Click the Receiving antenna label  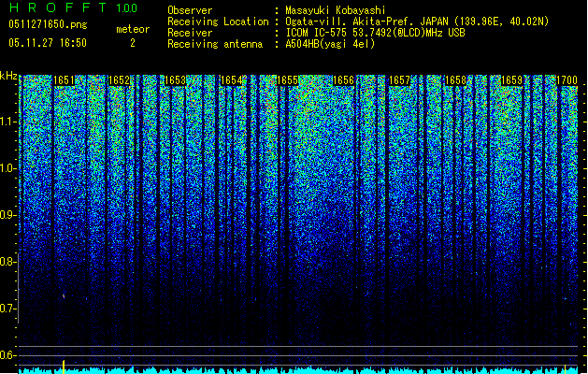pos(215,44)
